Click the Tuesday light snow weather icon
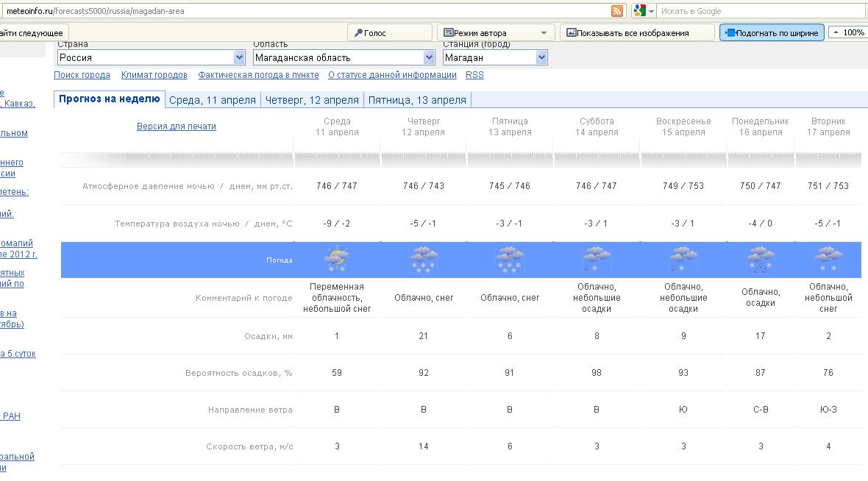868x481 pixels. click(x=828, y=260)
